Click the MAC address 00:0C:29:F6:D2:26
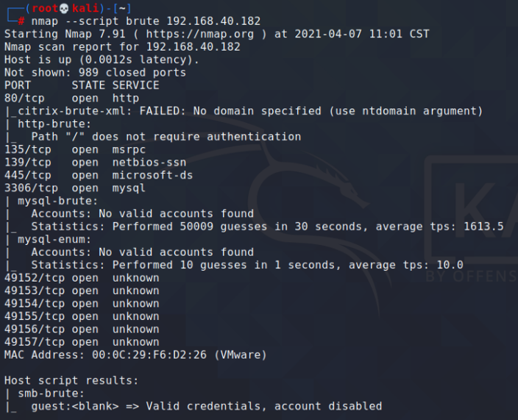Screen dimensions: 518x420 (x=149, y=355)
